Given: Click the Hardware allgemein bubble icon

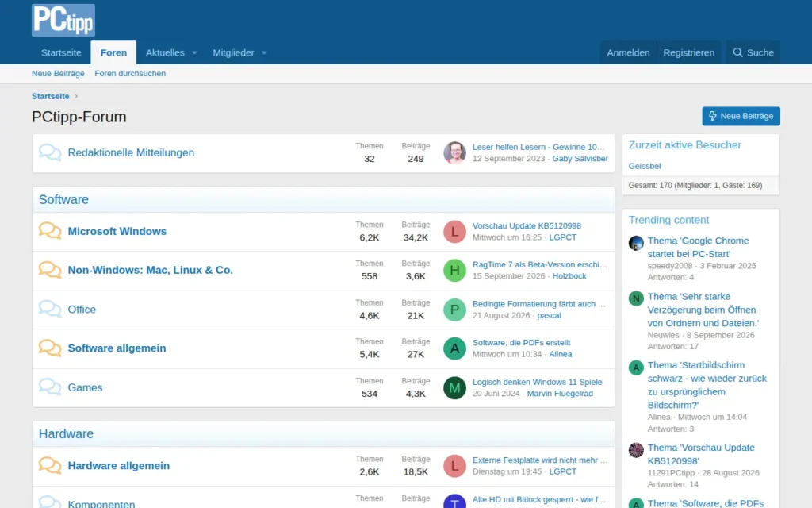Looking at the screenshot, I should click(50, 465).
